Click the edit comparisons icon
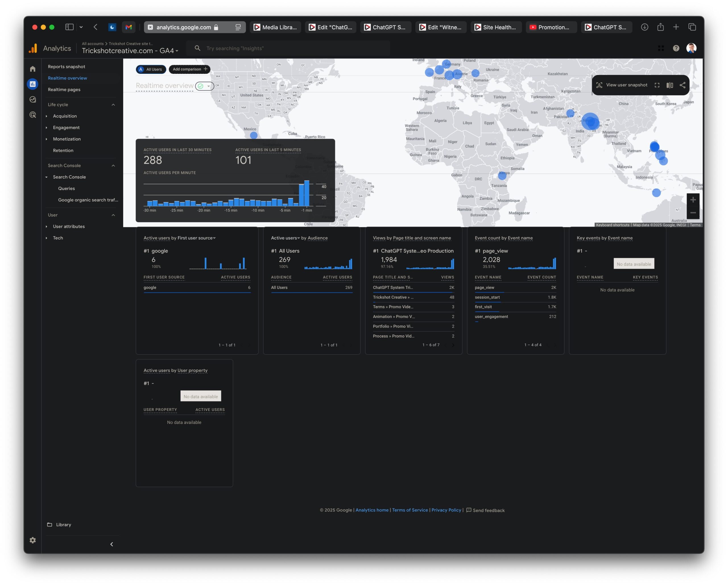Screen dimensions: 728x585 (670, 85)
